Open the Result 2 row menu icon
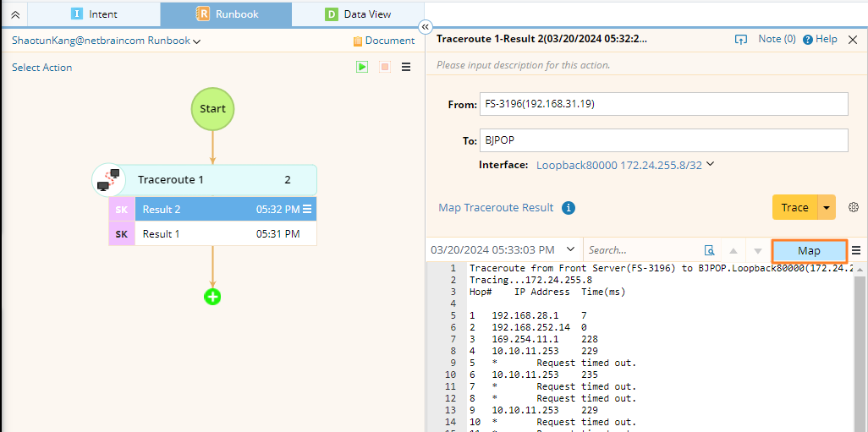Viewport: 868px width, 432px height. point(307,209)
